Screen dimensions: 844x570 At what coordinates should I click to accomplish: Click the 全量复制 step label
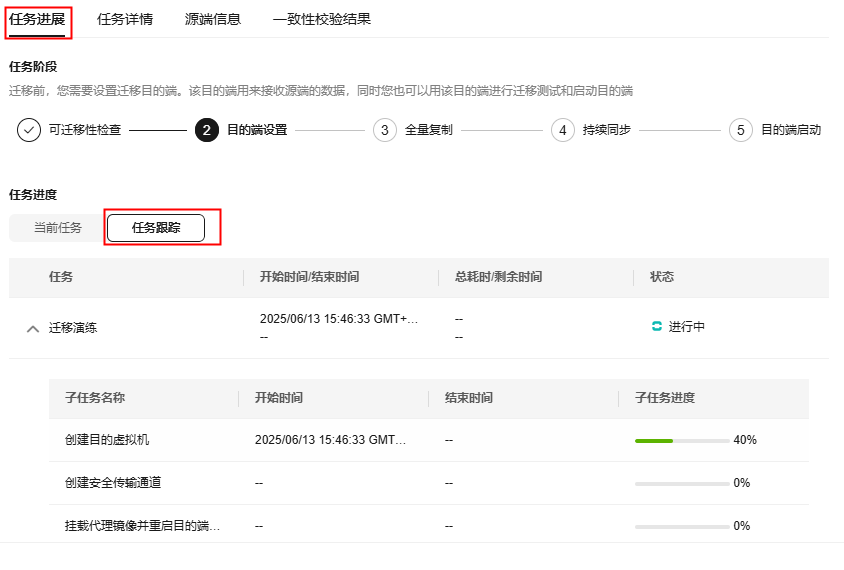coord(429,130)
